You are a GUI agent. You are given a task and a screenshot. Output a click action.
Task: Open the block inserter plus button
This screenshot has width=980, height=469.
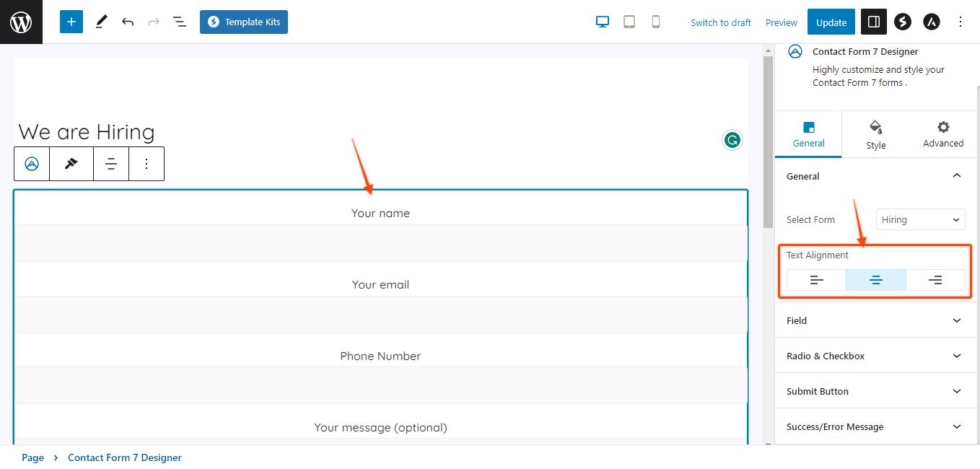point(71,22)
